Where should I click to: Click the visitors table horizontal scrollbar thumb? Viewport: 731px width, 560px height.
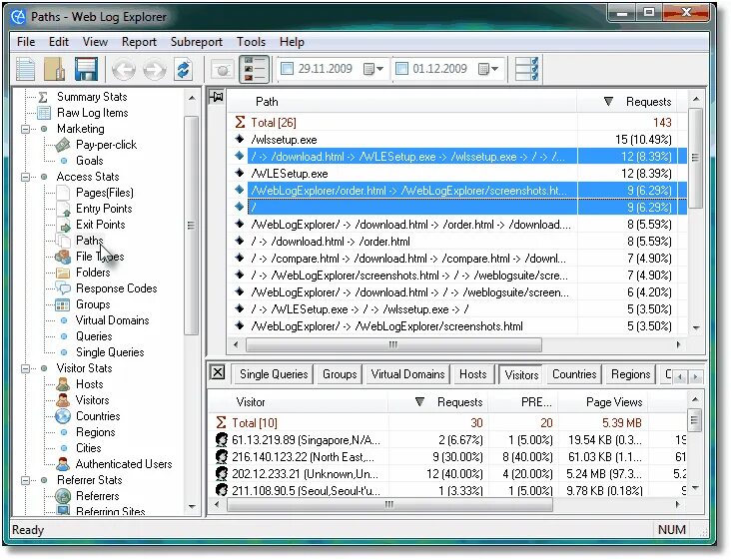pyautogui.click(x=389, y=504)
